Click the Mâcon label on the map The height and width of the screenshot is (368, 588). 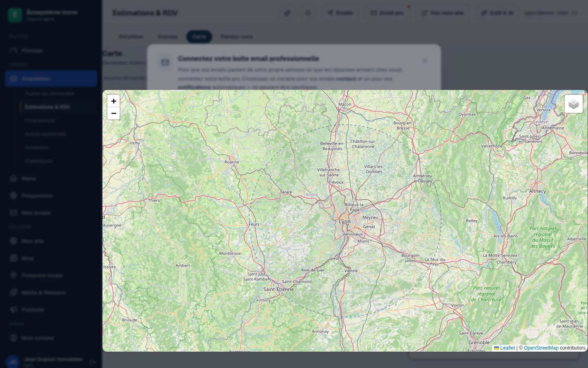tap(345, 104)
